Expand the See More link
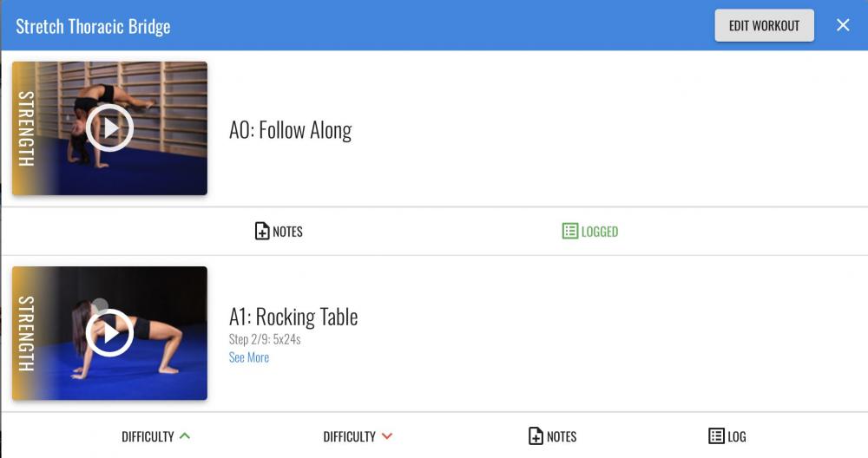Viewport: 868px width, 458px height. 249,357
